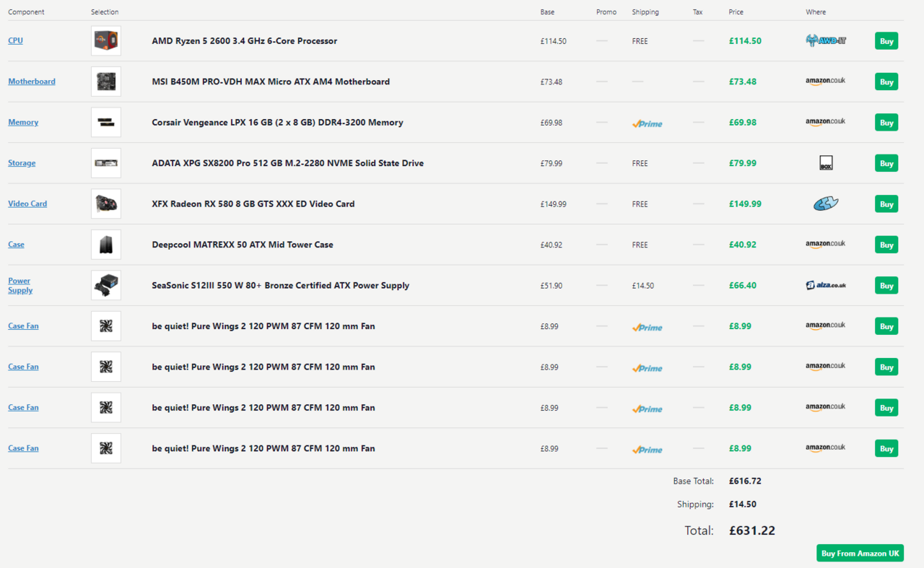Click the green £40.92 case price

click(x=743, y=245)
